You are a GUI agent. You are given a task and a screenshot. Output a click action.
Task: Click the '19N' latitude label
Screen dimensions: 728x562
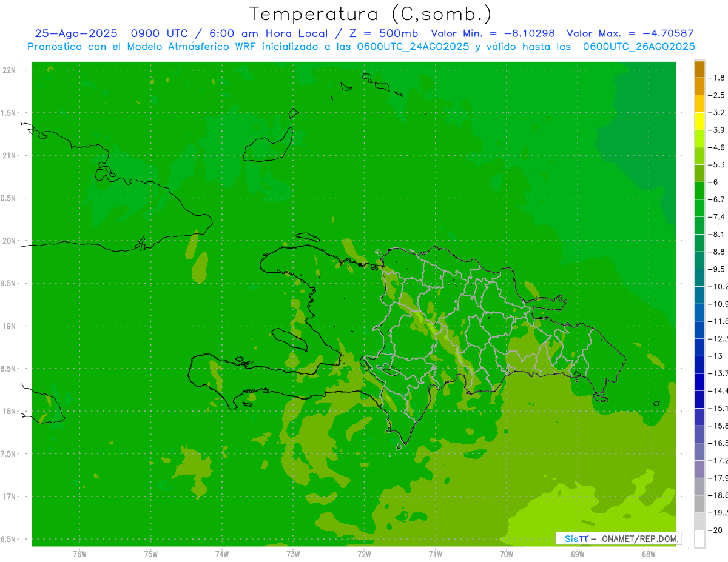coord(10,326)
